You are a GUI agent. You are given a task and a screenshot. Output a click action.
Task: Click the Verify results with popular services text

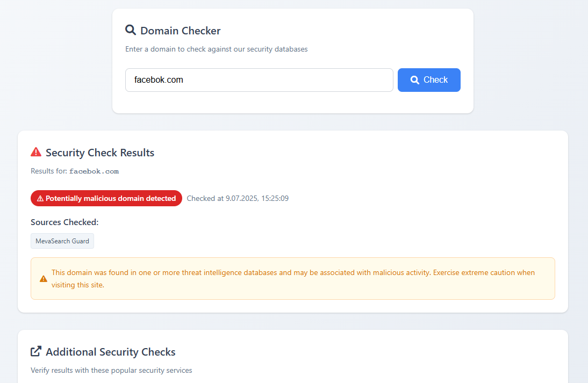coord(111,370)
